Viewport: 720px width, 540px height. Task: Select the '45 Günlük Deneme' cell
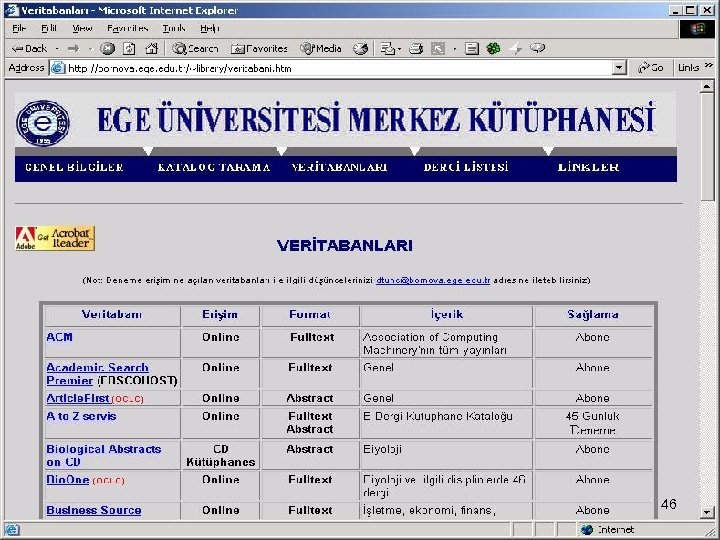[x=593, y=423]
